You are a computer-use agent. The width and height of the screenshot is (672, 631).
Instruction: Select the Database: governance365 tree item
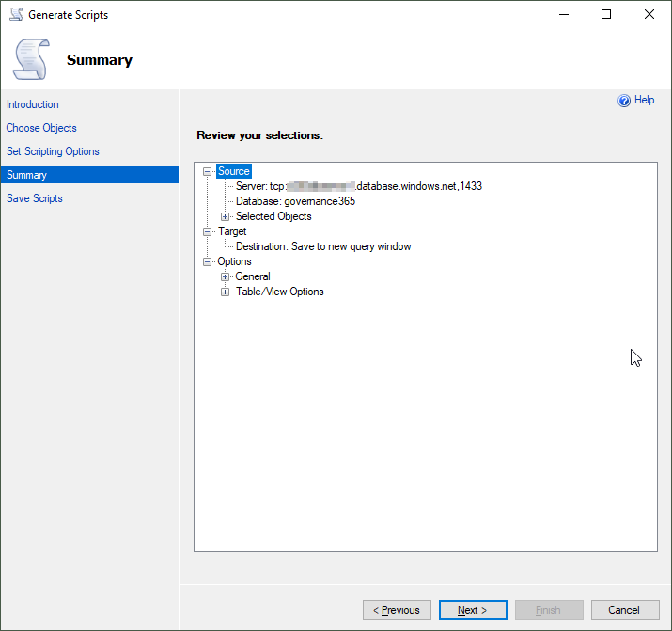coord(295,201)
